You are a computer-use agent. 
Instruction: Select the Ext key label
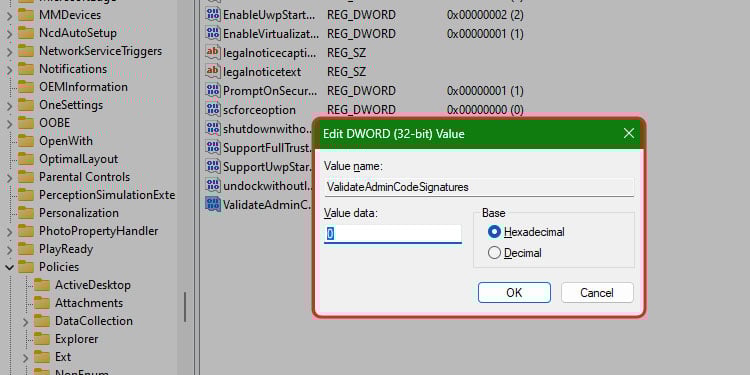(63, 357)
